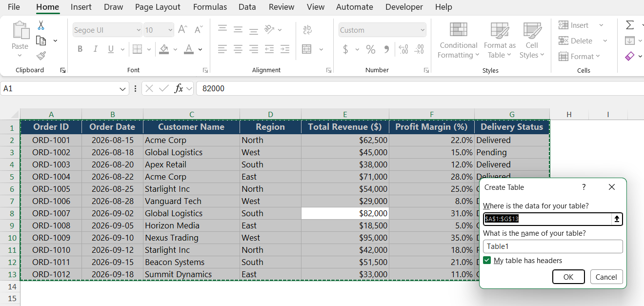
Task: Click the table data range field
Action: pos(547,219)
